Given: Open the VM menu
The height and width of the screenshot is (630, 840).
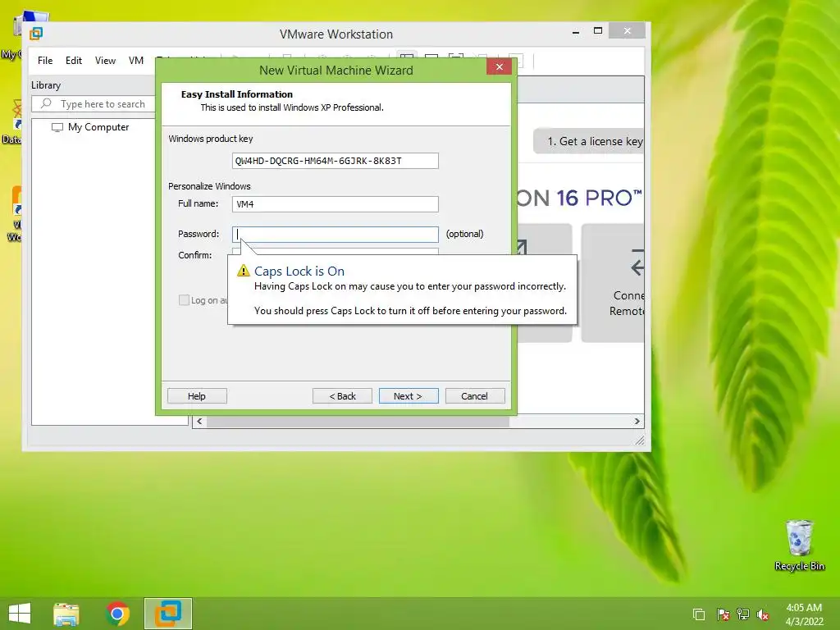Looking at the screenshot, I should [136, 61].
